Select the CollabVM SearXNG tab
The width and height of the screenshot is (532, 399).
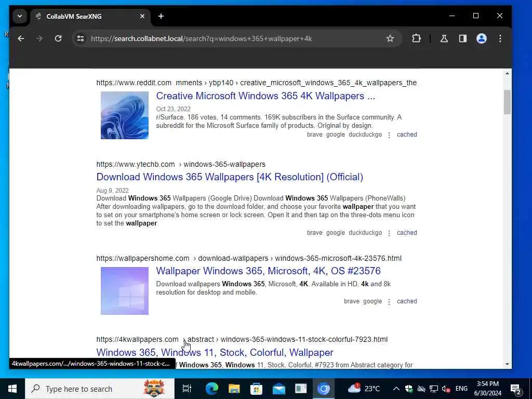pyautogui.click(x=90, y=16)
